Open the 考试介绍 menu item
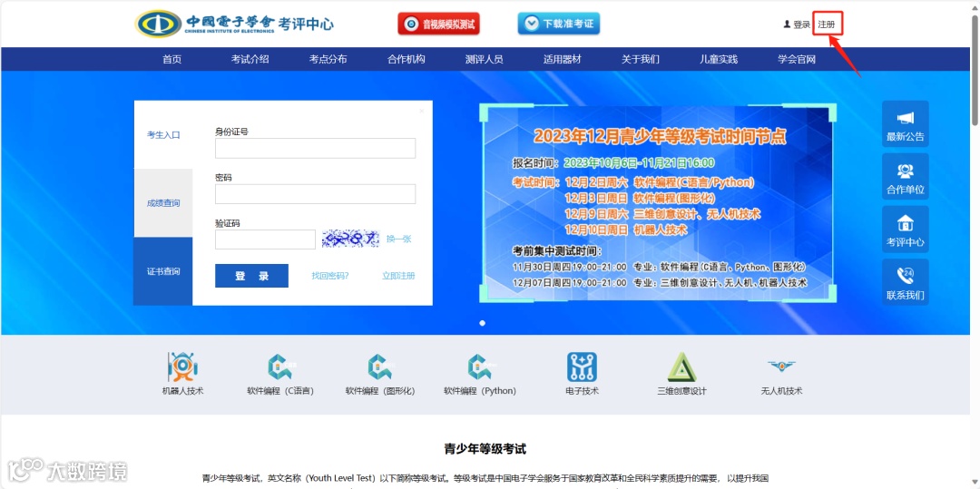Screen dimensions: 980x489 click(x=250, y=59)
